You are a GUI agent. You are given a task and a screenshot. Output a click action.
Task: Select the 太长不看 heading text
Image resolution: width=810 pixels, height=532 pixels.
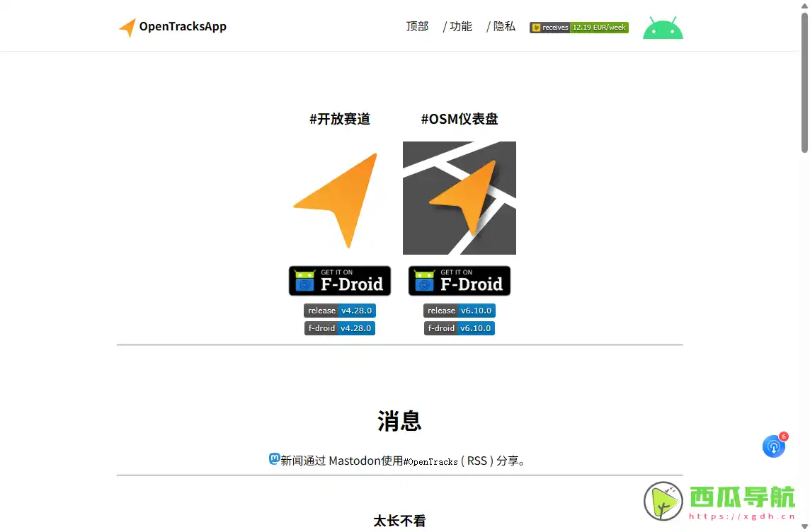coord(399,521)
